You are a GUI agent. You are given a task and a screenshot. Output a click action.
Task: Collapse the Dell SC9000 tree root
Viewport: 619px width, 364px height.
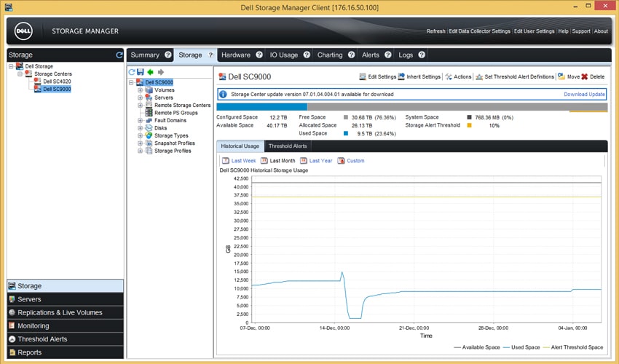pyautogui.click(x=131, y=82)
